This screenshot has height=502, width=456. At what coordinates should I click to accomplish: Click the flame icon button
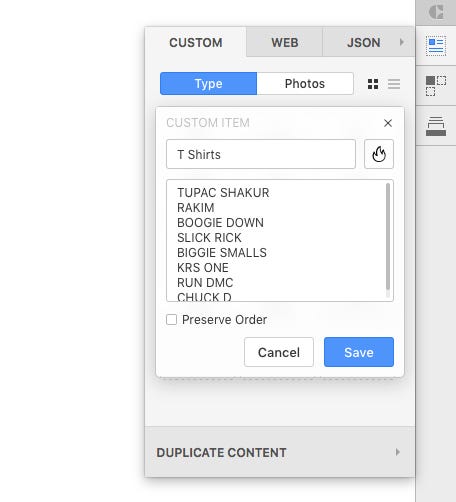click(379, 154)
